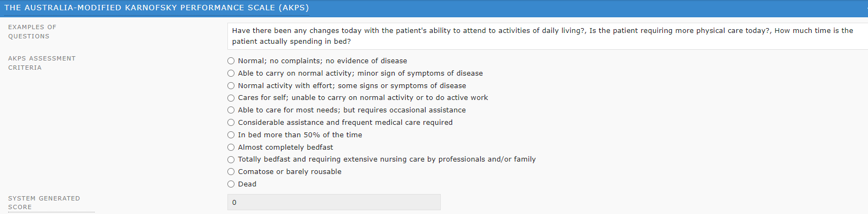The image size is (868, 214).
Task: Select 'Normal activity with effort' radio button
Action: tap(231, 86)
